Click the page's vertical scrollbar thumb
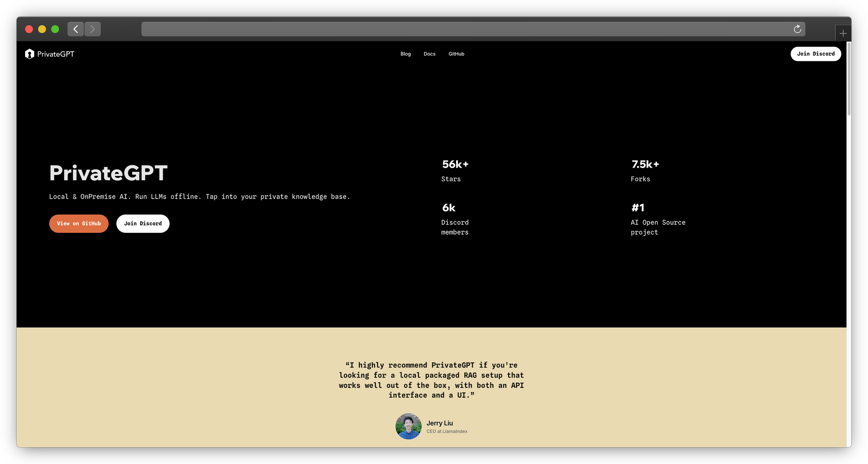The width and height of the screenshot is (868, 464). pos(849,79)
